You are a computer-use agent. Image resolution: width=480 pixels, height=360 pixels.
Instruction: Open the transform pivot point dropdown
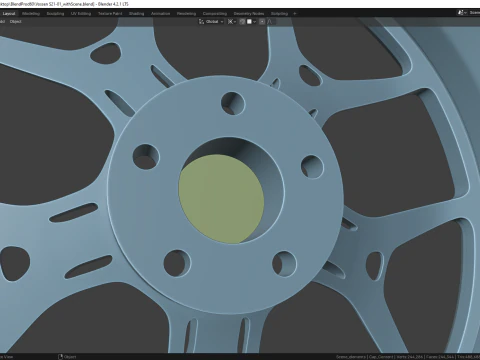(x=232, y=22)
